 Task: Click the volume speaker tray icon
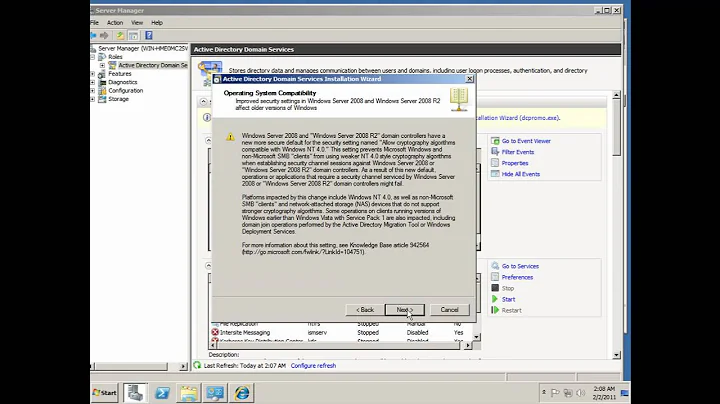click(x=581, y=393)
